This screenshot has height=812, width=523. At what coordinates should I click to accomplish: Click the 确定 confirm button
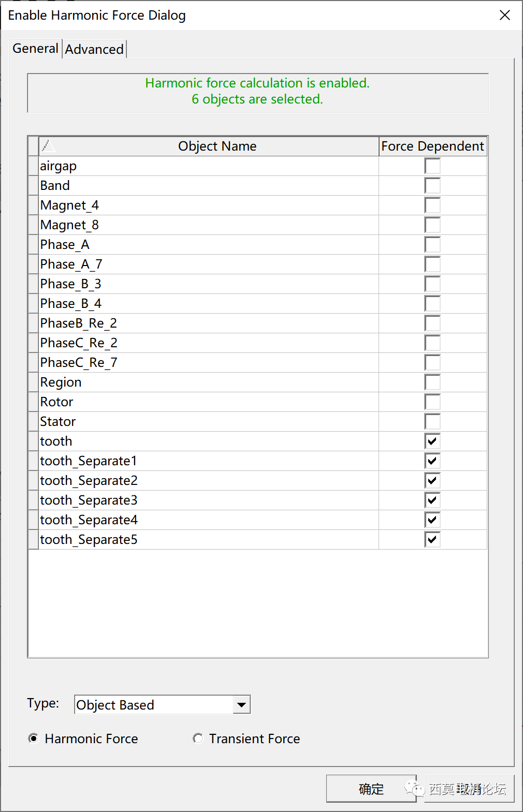(x=371, y=789)
